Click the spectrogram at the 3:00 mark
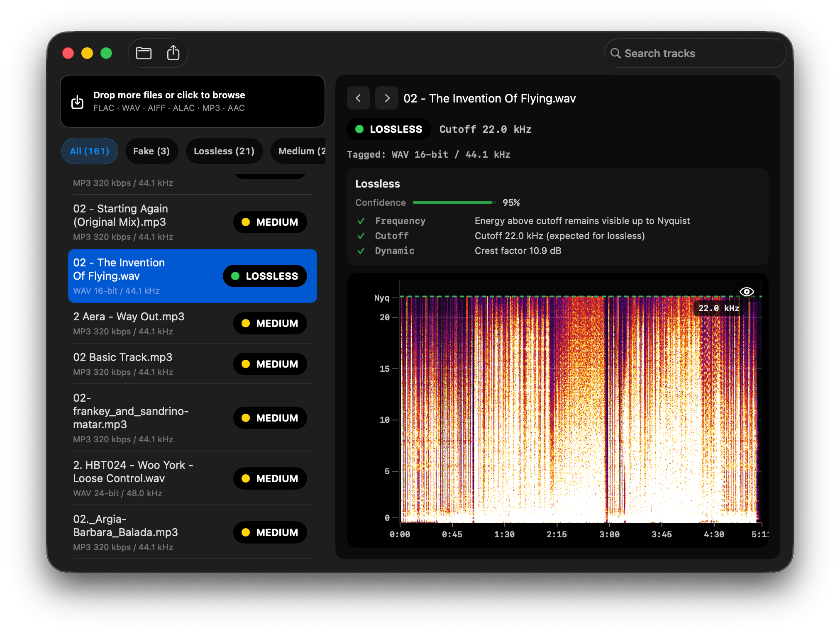This screenshot has height=634, width=840. point(609,409)
